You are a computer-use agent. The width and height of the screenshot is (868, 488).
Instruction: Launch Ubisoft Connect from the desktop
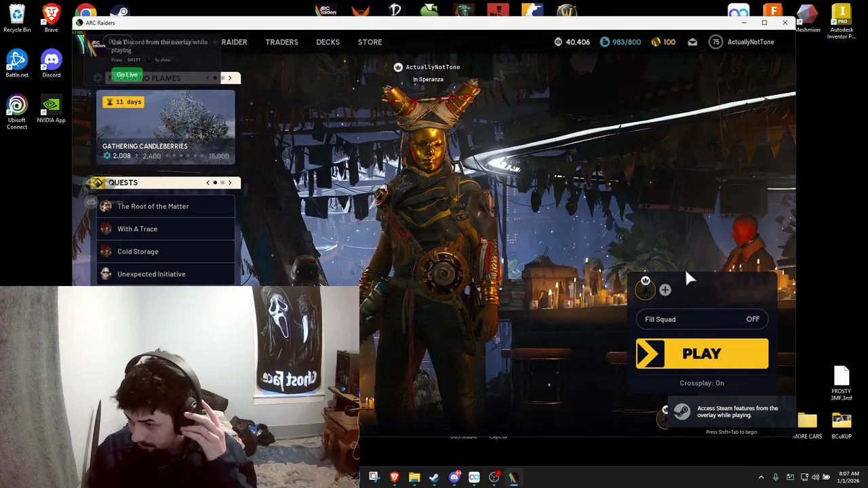[x=17, y=112]
